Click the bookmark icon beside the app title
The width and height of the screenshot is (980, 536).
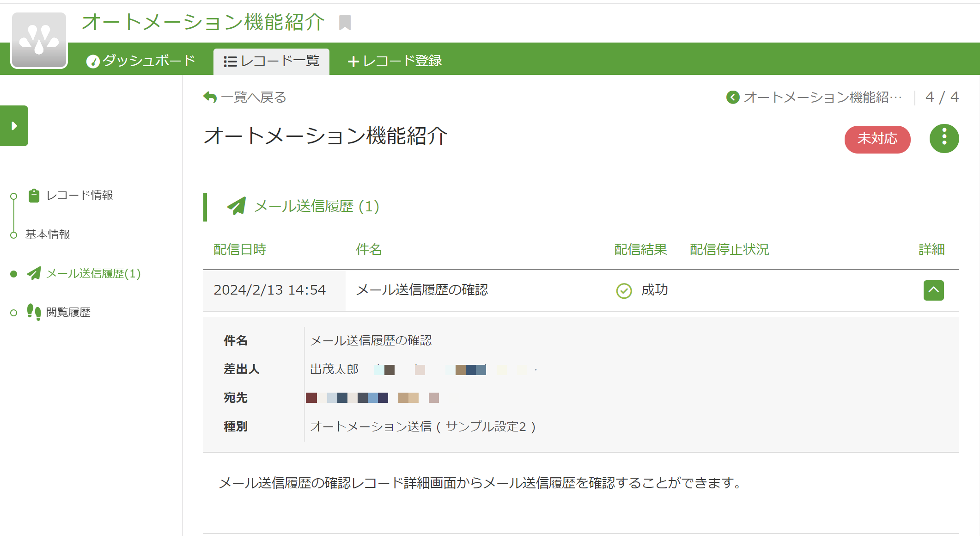tap(345, 22)
